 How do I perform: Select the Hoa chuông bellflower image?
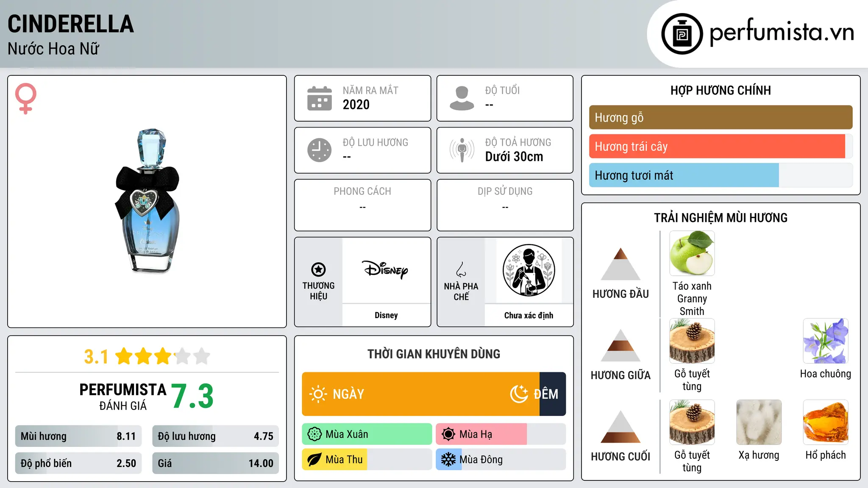(x=826, y=341)
